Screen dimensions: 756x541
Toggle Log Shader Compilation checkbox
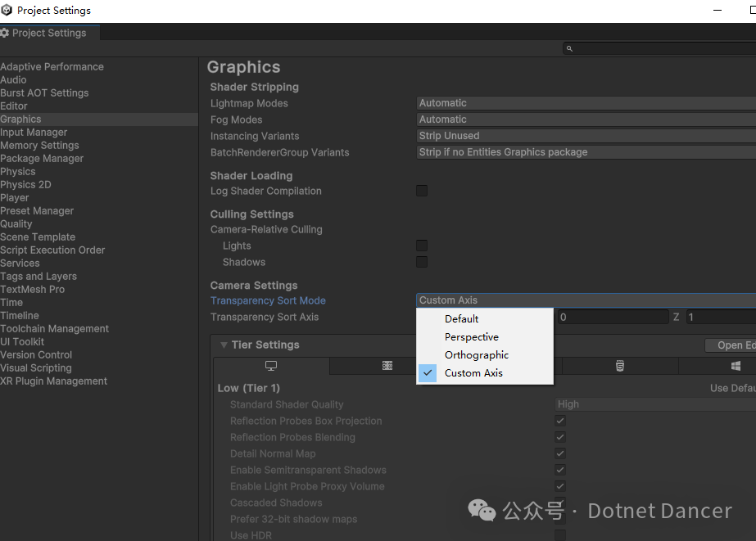[x=422, y=191]
